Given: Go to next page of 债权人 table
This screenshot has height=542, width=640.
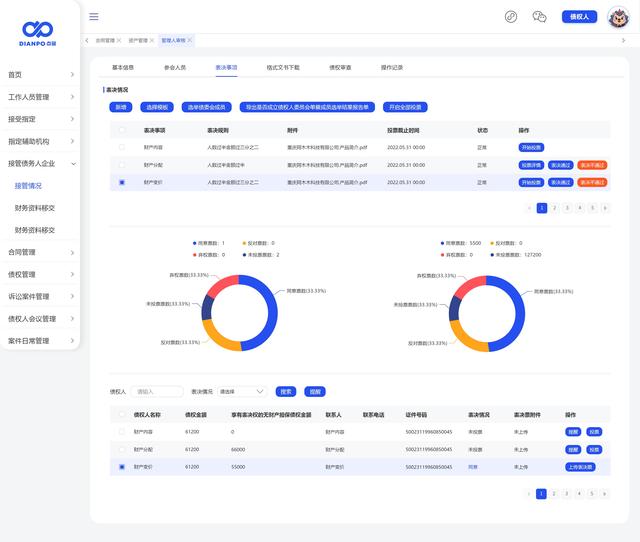Looking at the screenshot, I should click(604, 494).
